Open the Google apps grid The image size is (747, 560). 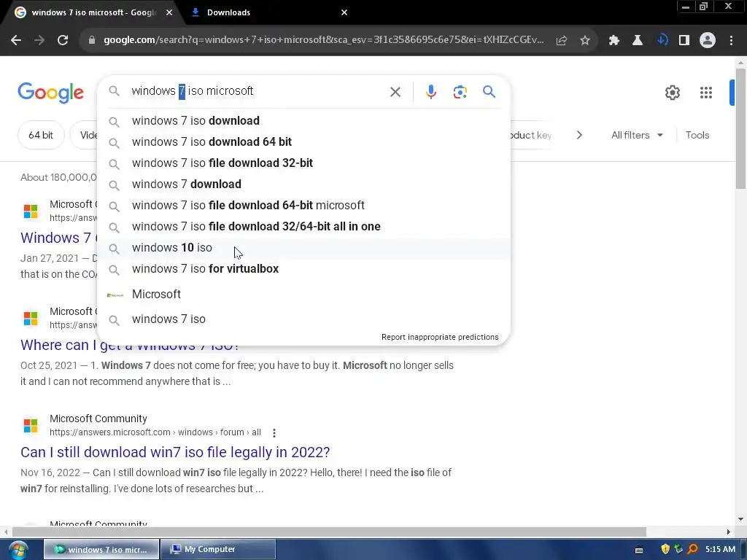click(x=705, y=93)
